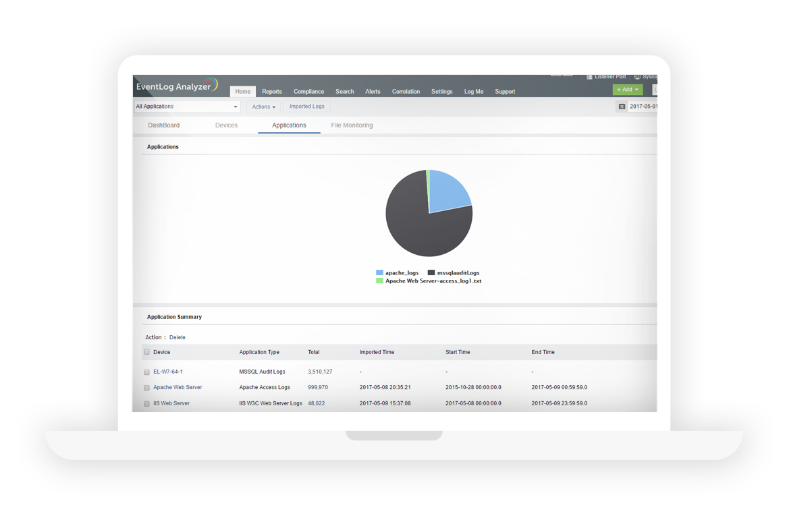Click the Device column header

[x=162, y=352]
